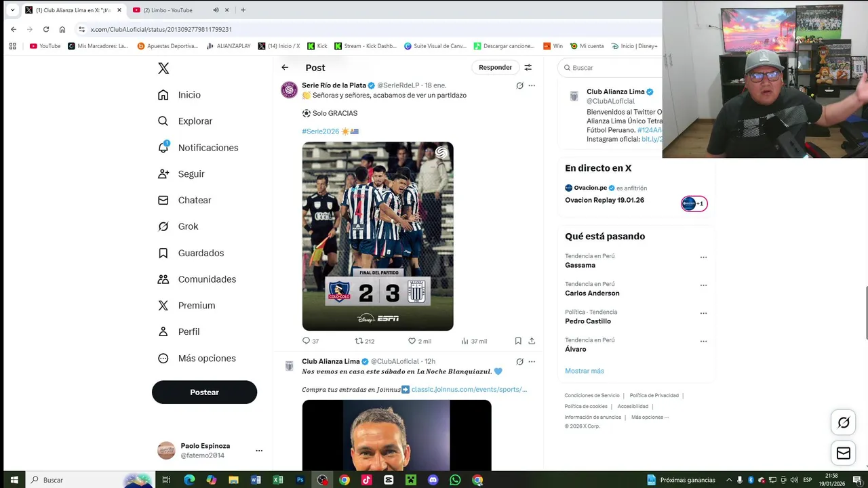This screenshot has height=488, width=868.
Task: Open Colo-Colo 2-3 match result image
Action: 378,236
